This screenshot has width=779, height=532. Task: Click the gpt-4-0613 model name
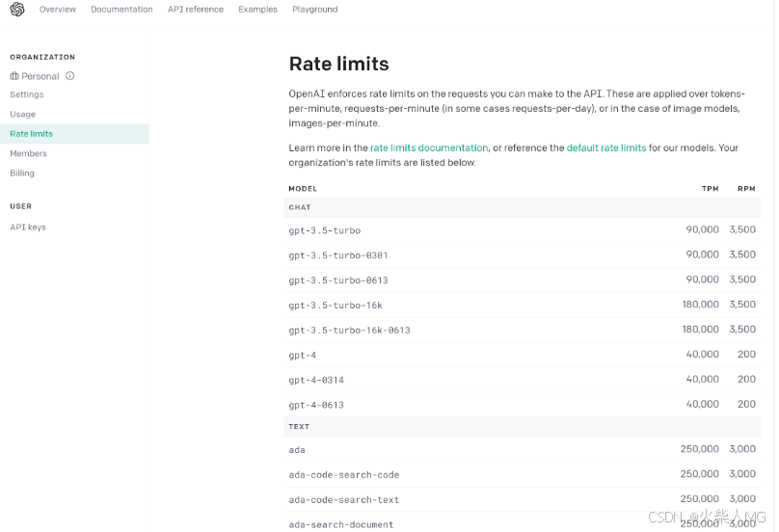316,405
